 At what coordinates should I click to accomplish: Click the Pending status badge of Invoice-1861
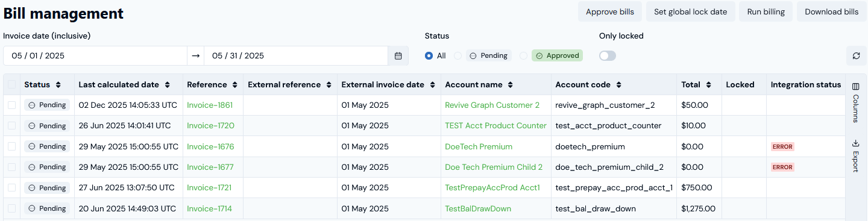click(47, 105)
